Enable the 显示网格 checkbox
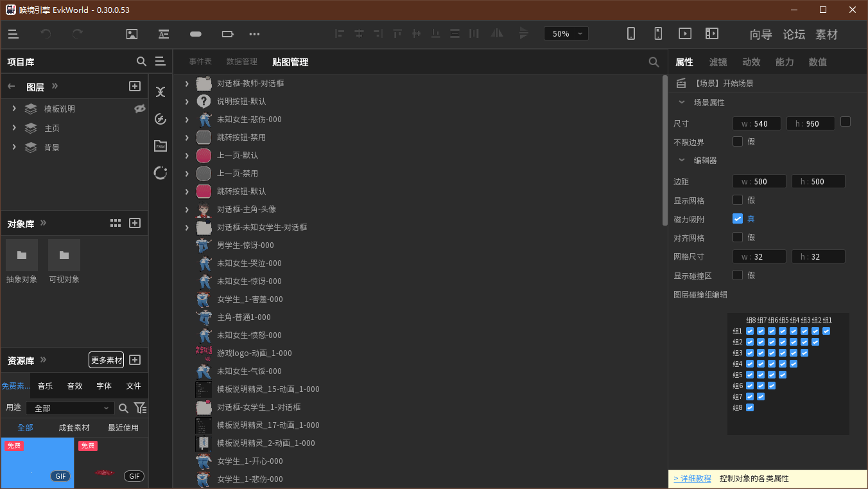Image resolution: width=868 pixels, height=489 pixels. (x=738, y=200)
